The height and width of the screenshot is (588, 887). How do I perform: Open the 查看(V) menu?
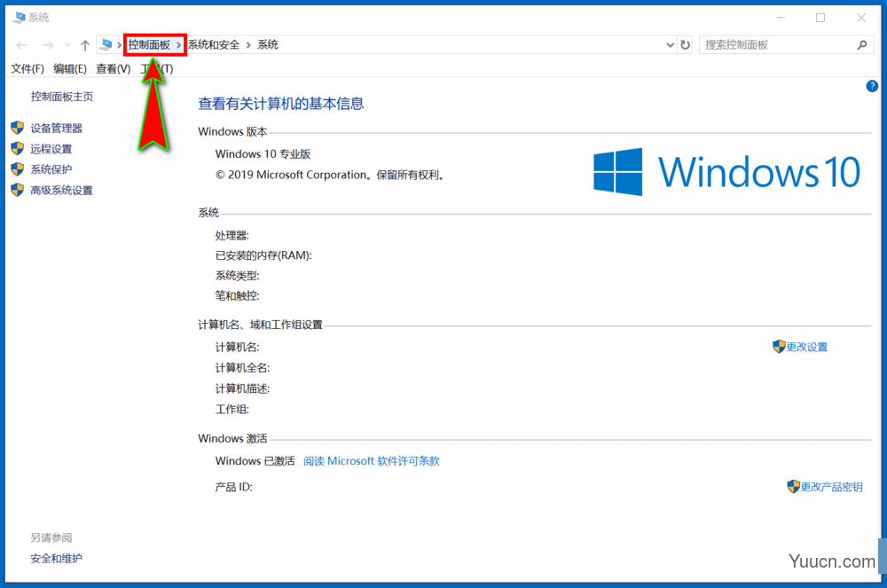click(x=114, y=68)
